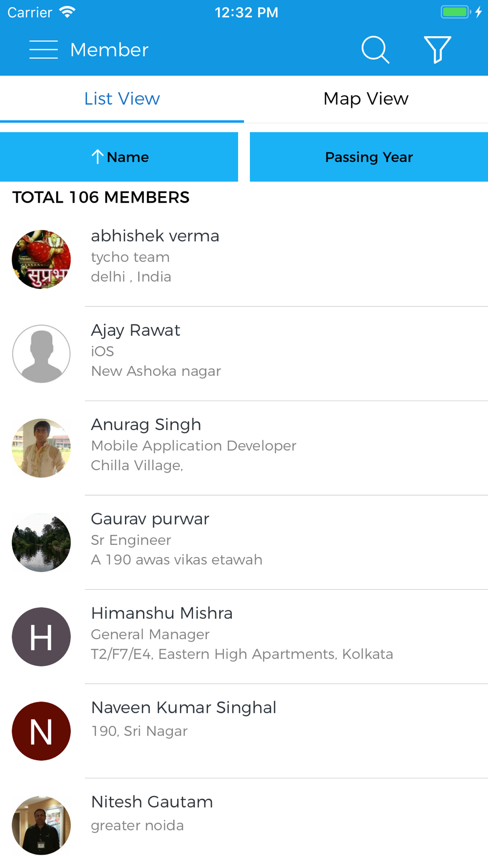Open abhishek verma's member entry
Image resolution: width=488 pixels, height=868 pixels.
point(244,259)
